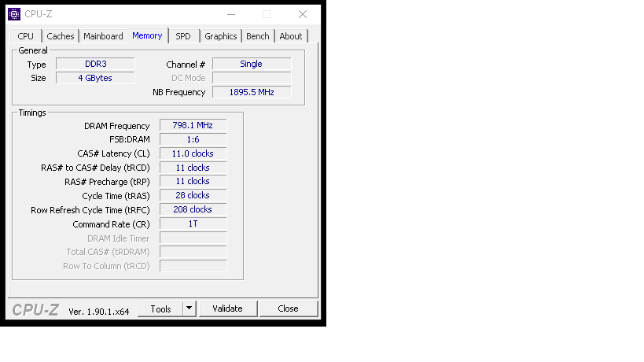Click the Cycle Time (tRAS) label
Image resolution: width=644 pixels, height=362 pixels.
(116, 197)
